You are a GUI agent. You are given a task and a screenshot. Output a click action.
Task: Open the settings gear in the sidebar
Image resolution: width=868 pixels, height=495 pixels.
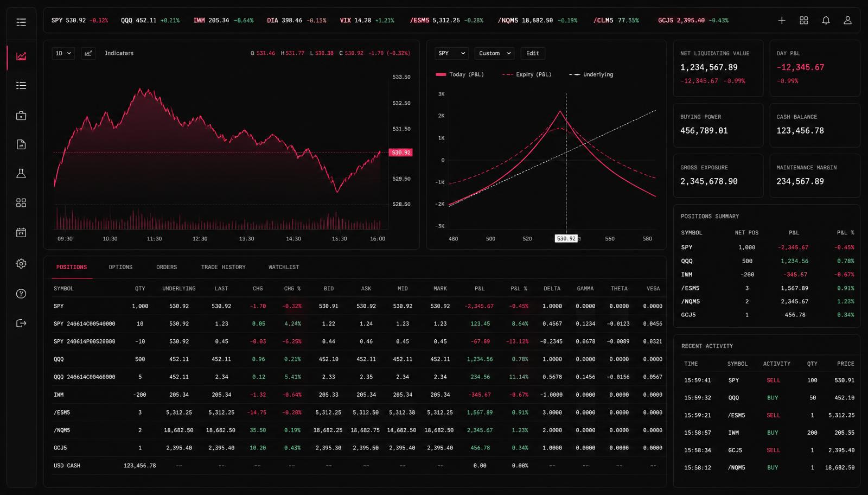click(21, 264)
